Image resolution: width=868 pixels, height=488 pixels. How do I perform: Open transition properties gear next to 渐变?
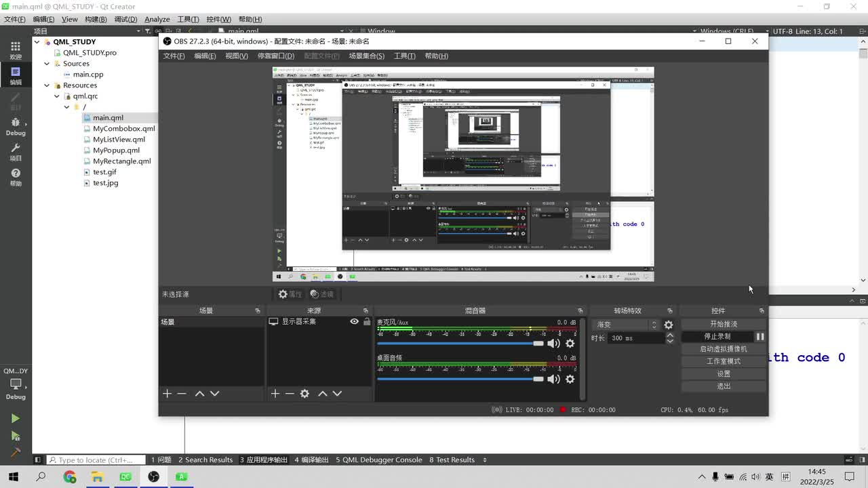pyautogui.click(x=669, y=325)
